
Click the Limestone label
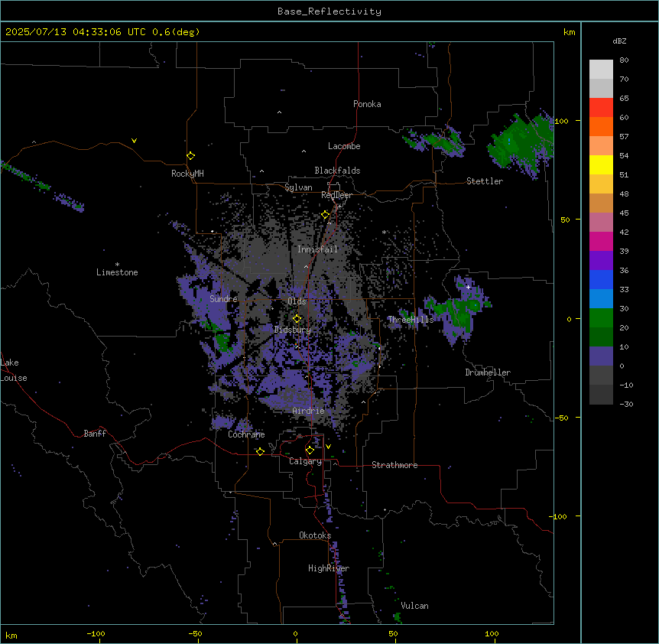click(117, 272)
